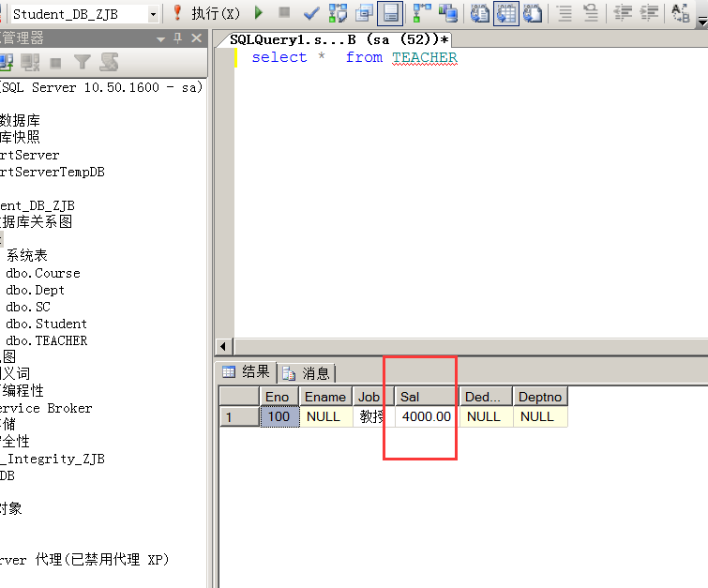Screen dimensions: 708x588
Task: Select the _Integrity_ZJB database node
Action: click(x=53, y=459)
